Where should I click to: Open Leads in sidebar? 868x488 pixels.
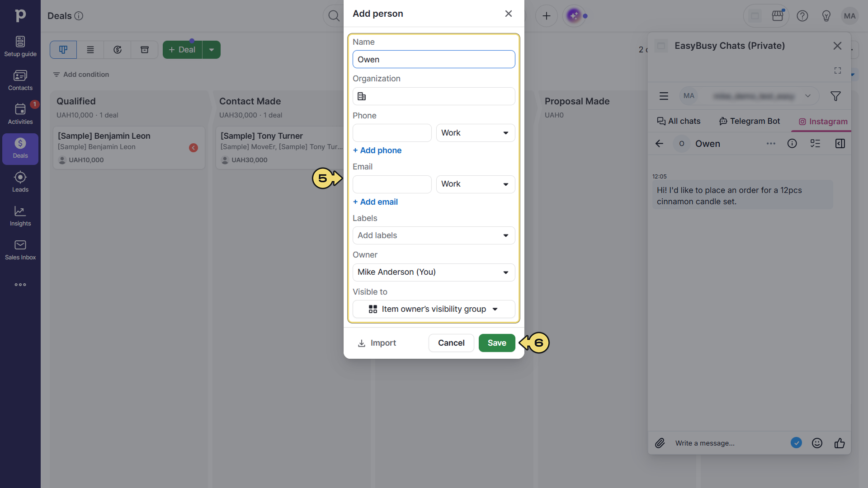tap(20, 182)
